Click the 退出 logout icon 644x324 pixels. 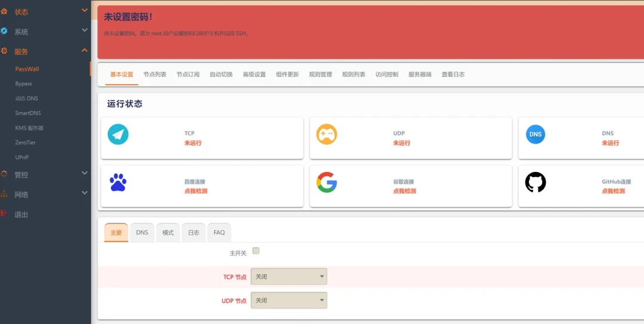coord(4,214)
